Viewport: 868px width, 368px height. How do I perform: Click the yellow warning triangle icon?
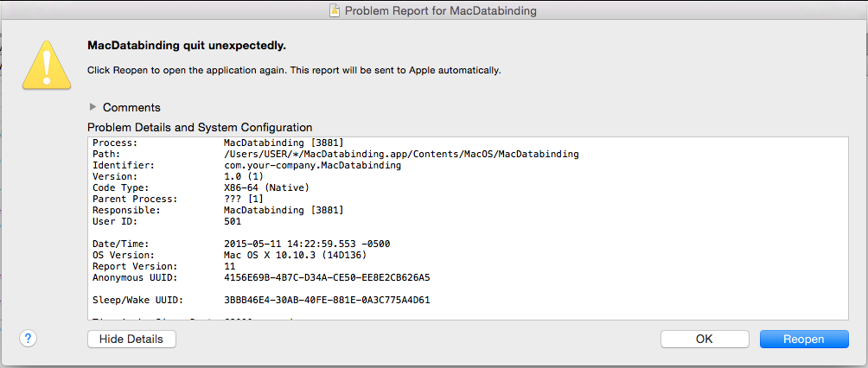click(x=47, y=64)
